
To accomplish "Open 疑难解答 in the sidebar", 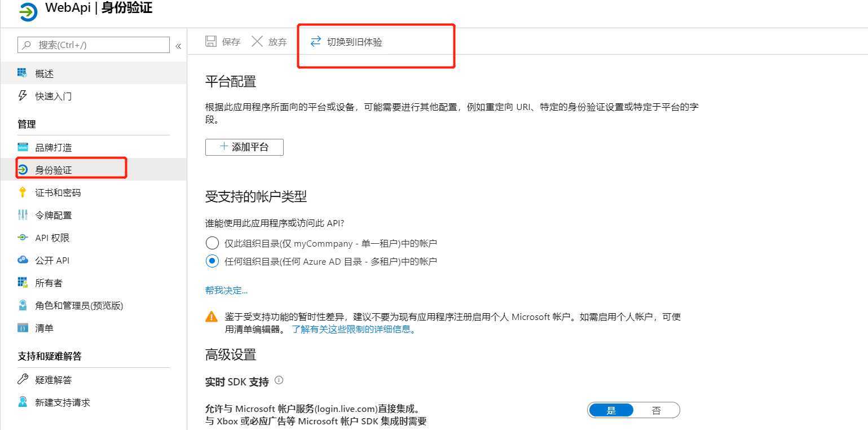I will [x=94, y=380].
